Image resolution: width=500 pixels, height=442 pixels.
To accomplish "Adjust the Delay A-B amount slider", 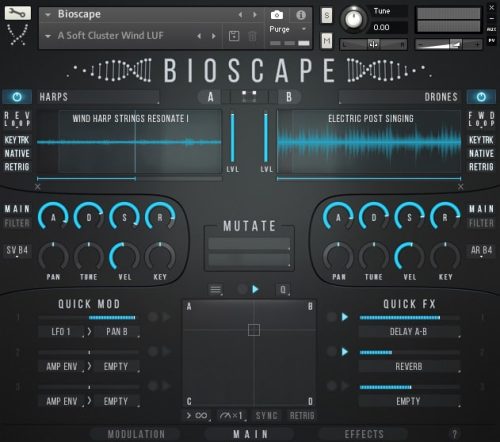I will pyautogui.click(x=410, y=318).
